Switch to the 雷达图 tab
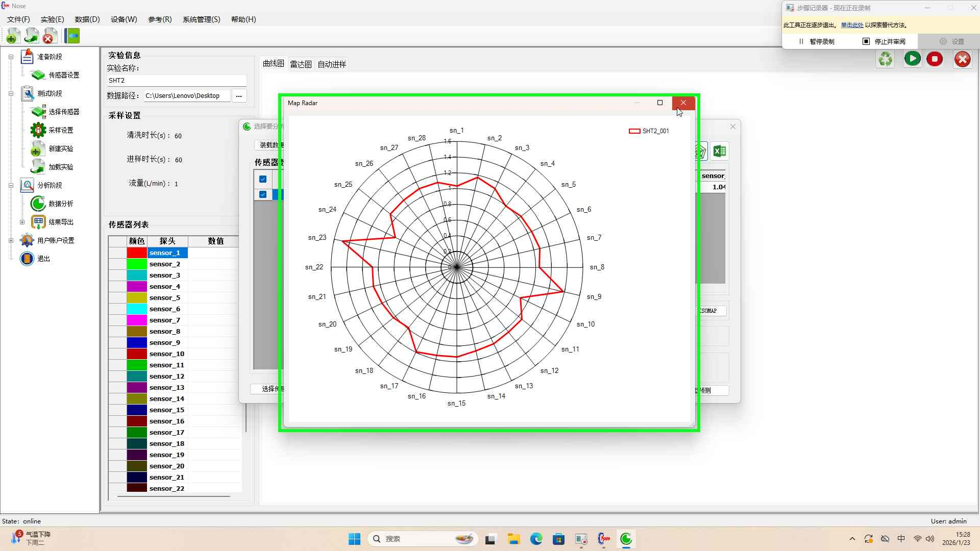This screenshot has height=551, width=980. tap(301, 64)
